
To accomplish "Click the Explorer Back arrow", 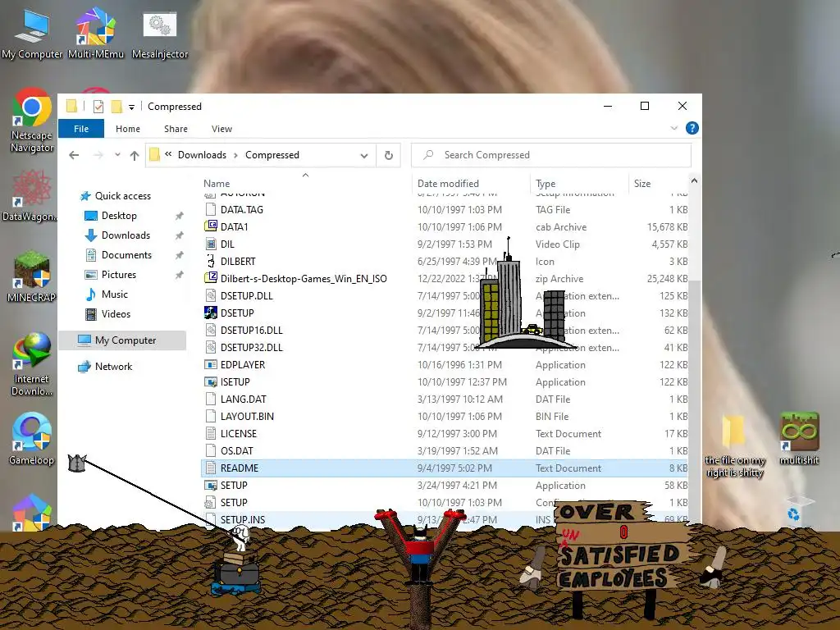I will [74, 155].
